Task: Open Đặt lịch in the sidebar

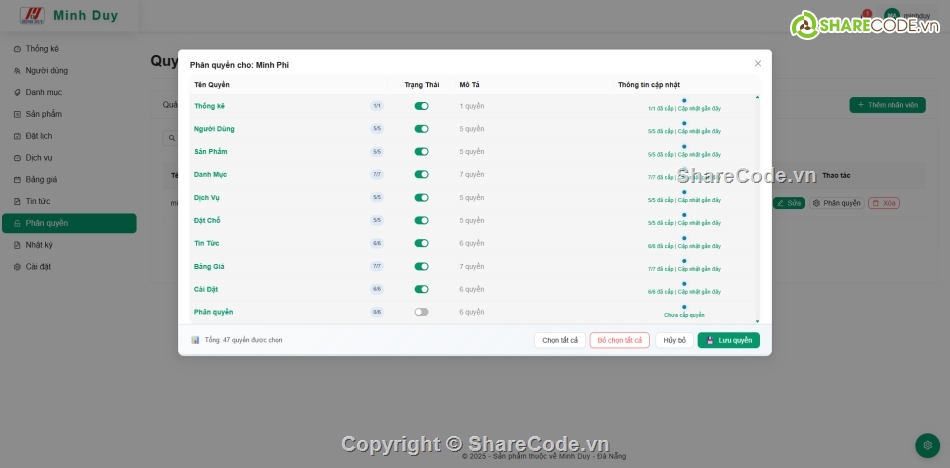Action: (69, 136)
